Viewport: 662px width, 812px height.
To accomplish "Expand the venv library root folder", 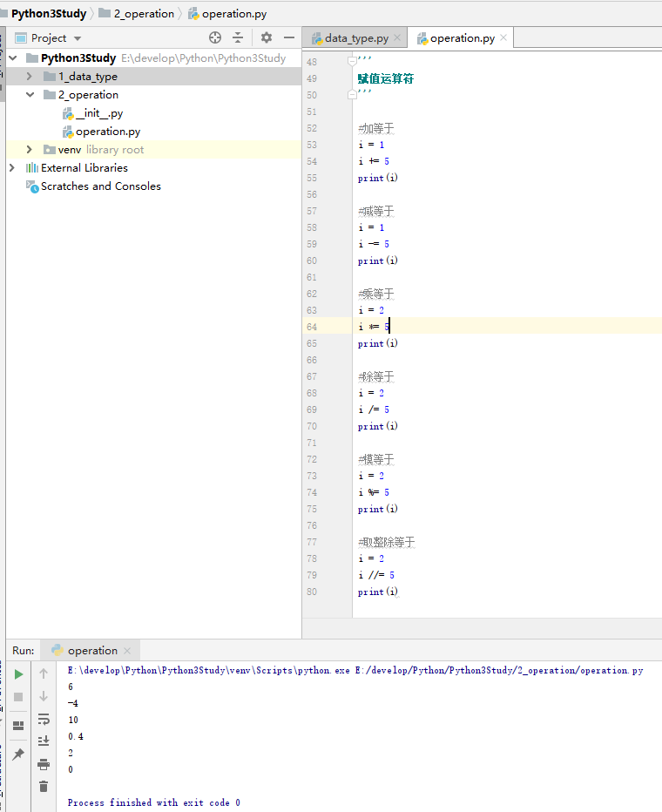I will pos(30,150).
